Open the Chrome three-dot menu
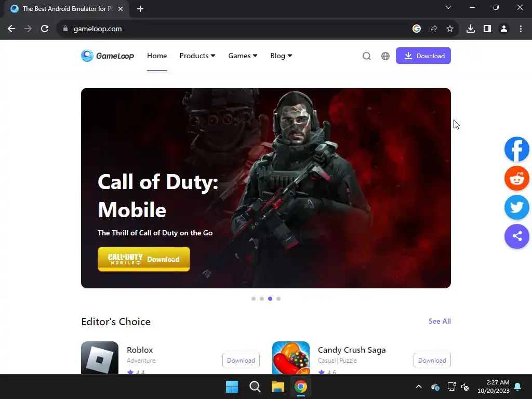Viewport: 532px width, 399px height. click(521, 29)
